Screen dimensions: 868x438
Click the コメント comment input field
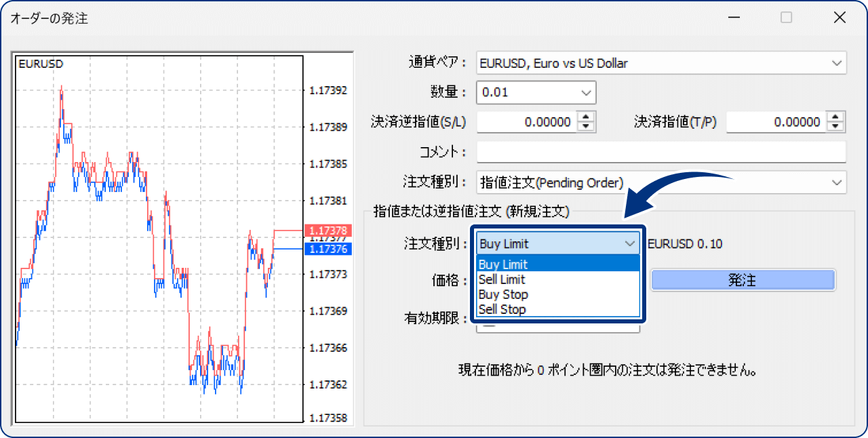(x=661, y=152)
